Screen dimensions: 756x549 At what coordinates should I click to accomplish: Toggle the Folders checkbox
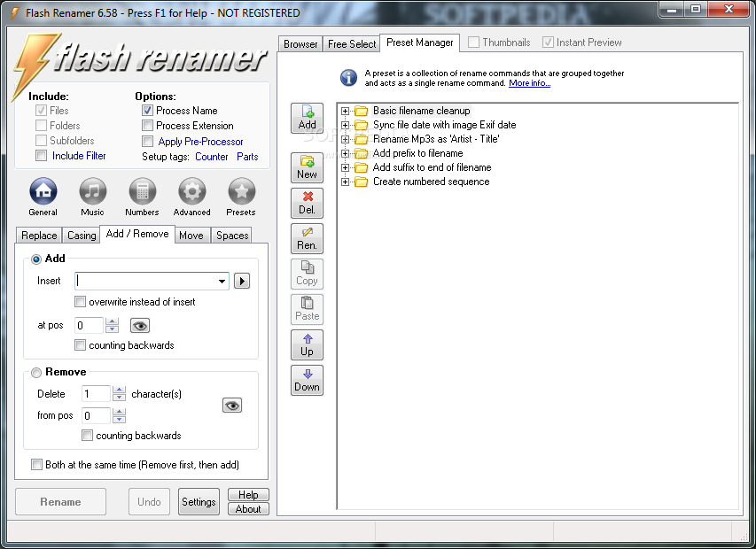point(41,126)
